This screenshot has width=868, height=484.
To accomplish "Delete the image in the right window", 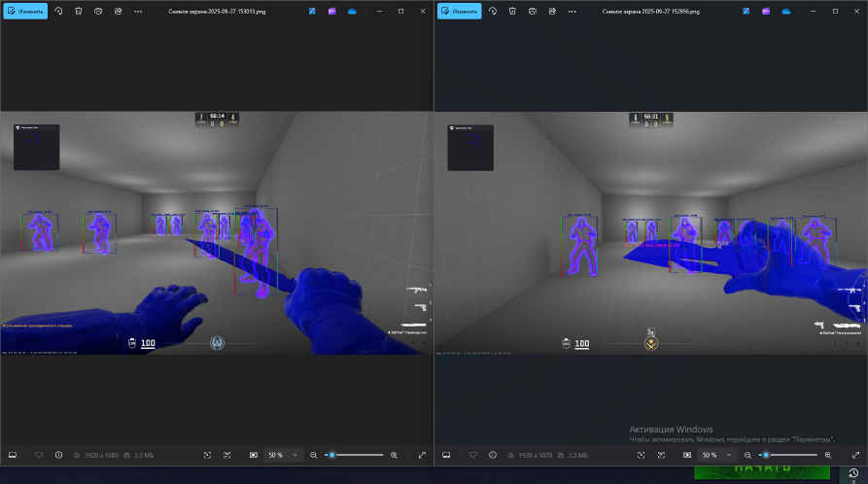I will tap(512, 11).
